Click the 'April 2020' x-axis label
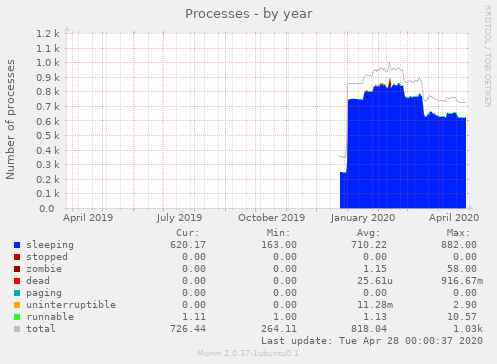This screenshot has width=497, height=364. point(454,218)
